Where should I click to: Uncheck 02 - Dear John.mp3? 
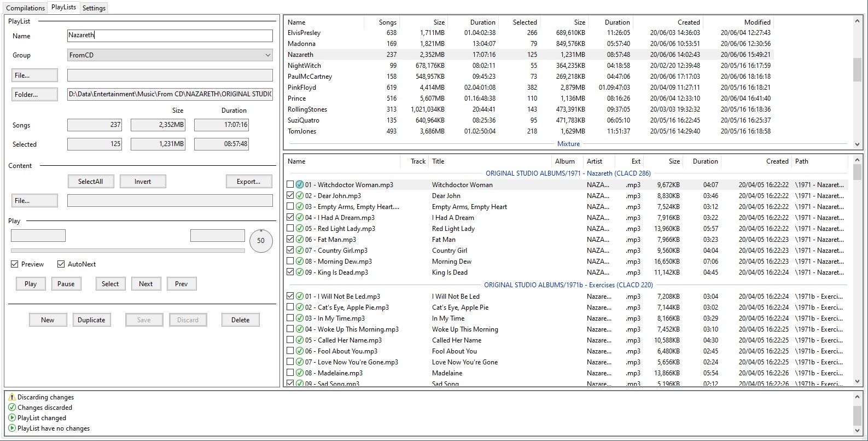coord(290,196)
